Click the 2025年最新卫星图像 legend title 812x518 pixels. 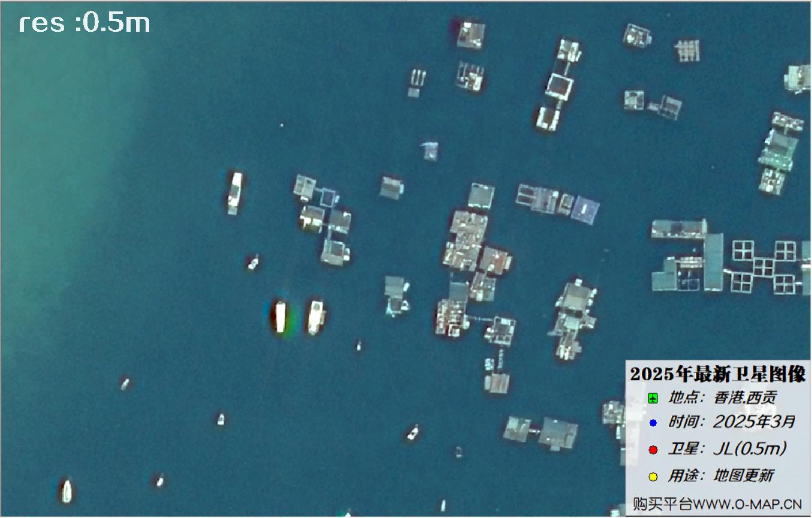click(718, 375)
